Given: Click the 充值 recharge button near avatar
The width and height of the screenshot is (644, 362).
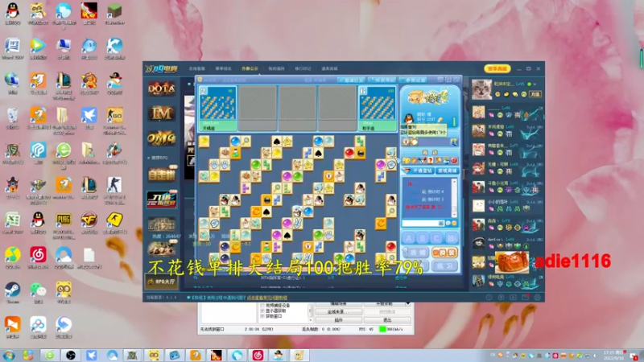Looking at the screenshot, I should [x=535, y=94].
